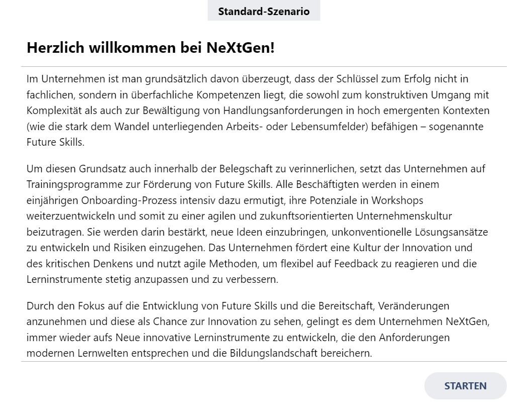Click the phrase 'Onboarding-Prozess' in the text
This screenshot has height=420, width=528.
tap(129, 200)
